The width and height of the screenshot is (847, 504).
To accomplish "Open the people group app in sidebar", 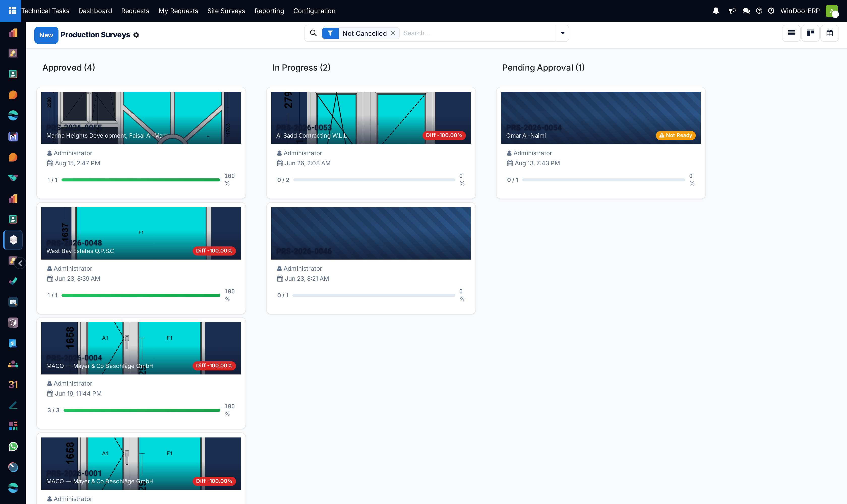I will click(x=13, y=364).
